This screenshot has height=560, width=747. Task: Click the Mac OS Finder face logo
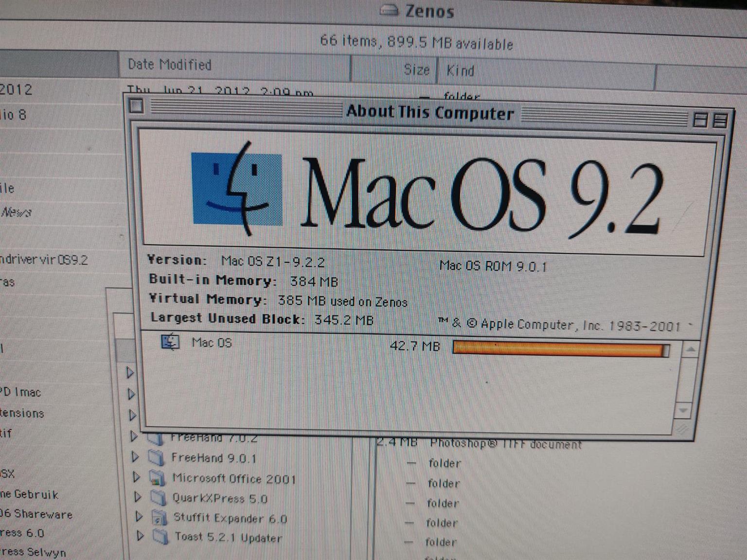point(237,189)
